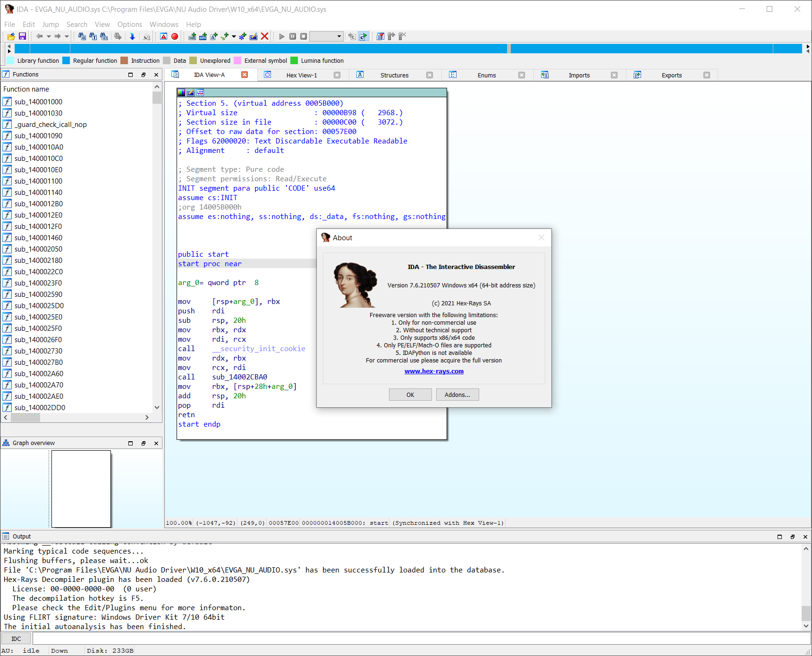812x656 pixels.
Task: Click the highlighted green C toolbar icon
Action: (364, 36)
